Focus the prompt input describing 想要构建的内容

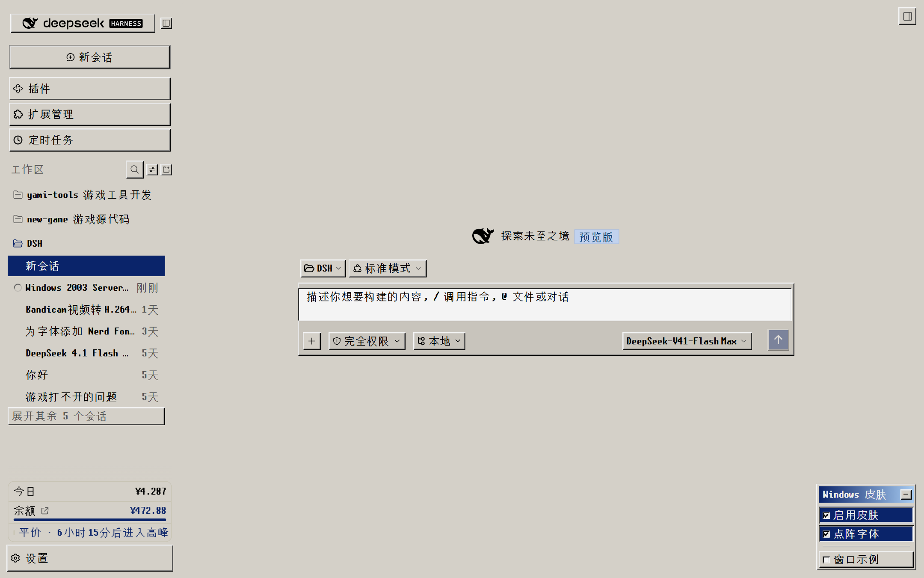pos(545,304)
